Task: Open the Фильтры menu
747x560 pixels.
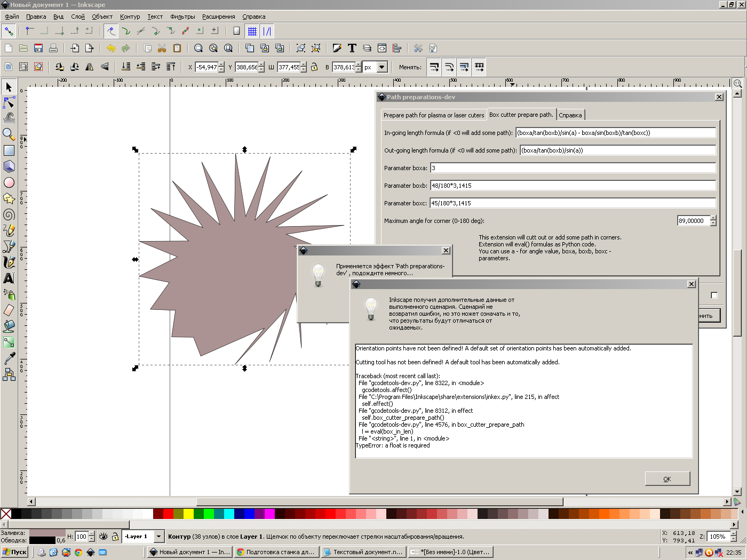Action: [x=182, y=17]
